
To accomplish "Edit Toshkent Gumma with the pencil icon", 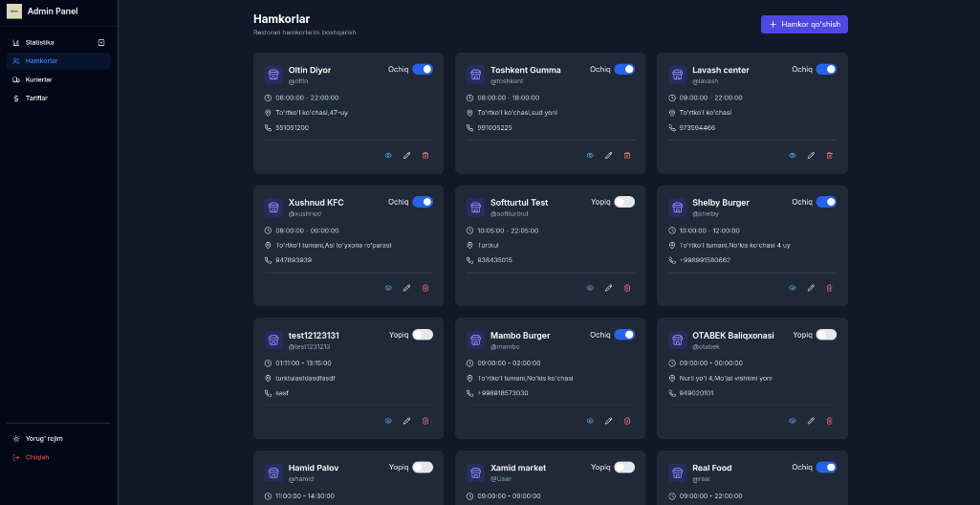I will tap(609, 155).
